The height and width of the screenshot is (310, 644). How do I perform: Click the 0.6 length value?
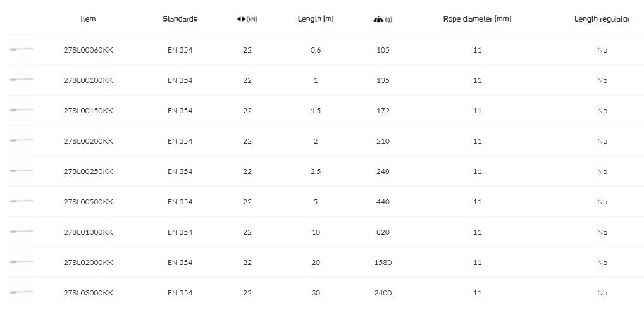click(x=316, y=50)
